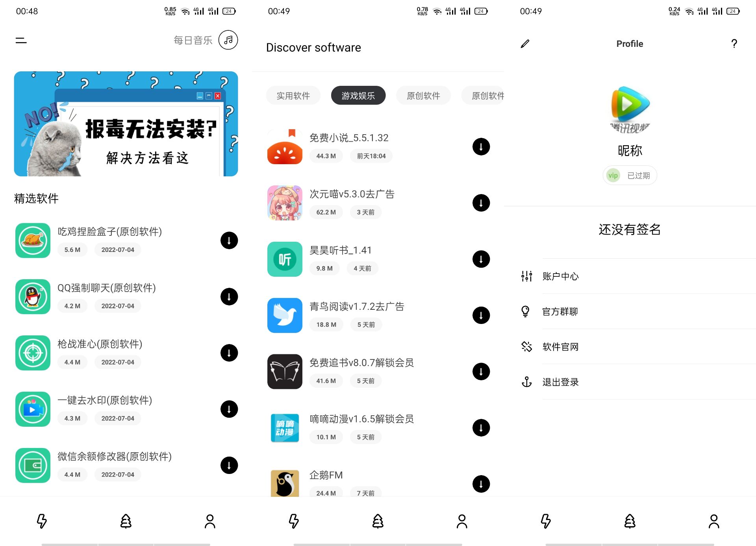Click the download icon for 次元喵v5.3.0

coord(481,203)
